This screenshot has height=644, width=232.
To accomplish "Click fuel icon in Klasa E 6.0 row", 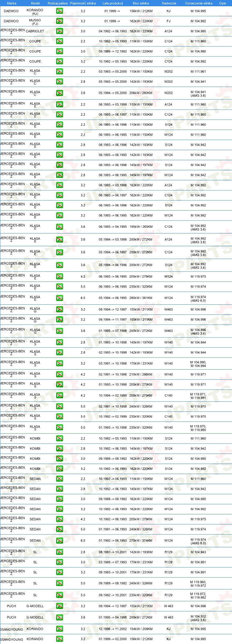I will pos(59,298).
